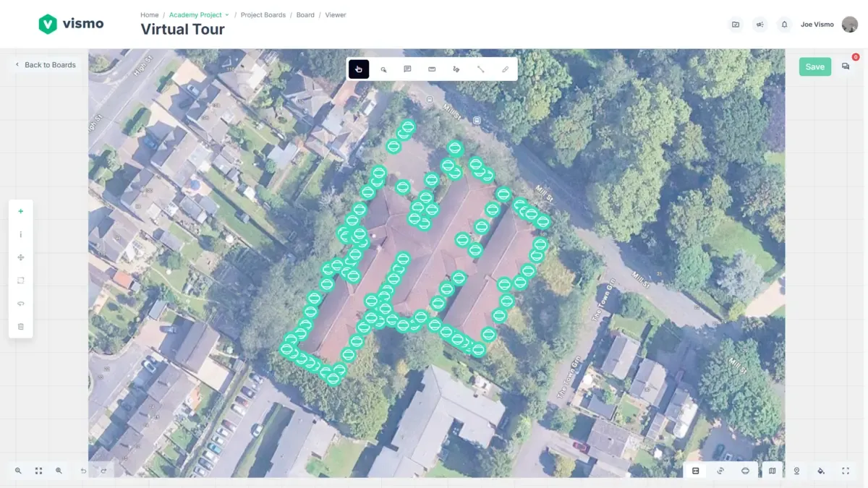The width and height of the screenshot is (868, 488).
Task: Navigate to Home breadcrumb
Action: coord(149,14)
